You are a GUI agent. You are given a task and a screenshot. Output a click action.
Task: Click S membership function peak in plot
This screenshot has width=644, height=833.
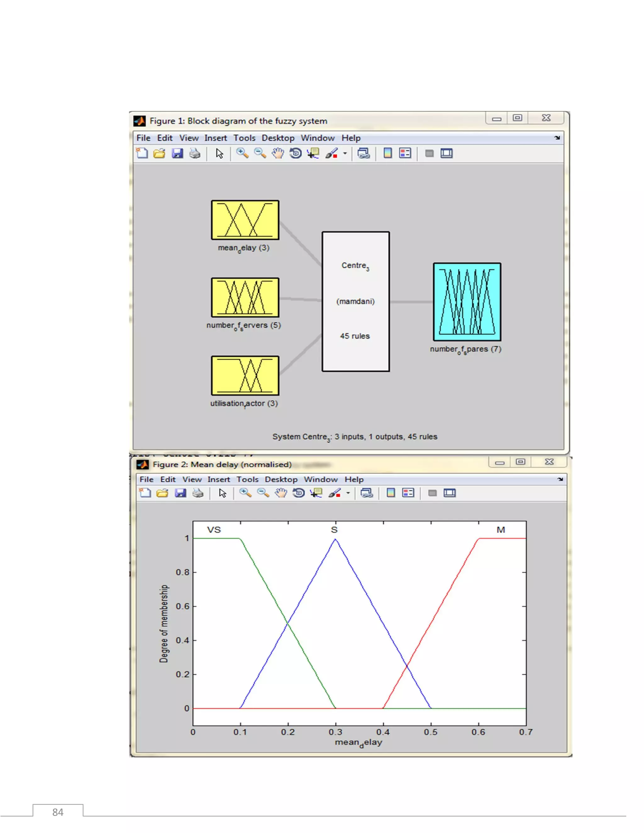click(x=335, y=539)
